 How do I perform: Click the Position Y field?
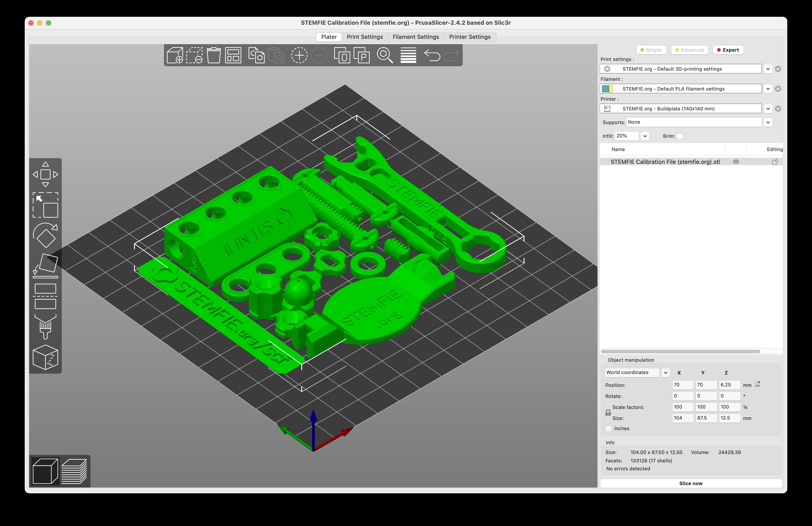tap(706, 385)
